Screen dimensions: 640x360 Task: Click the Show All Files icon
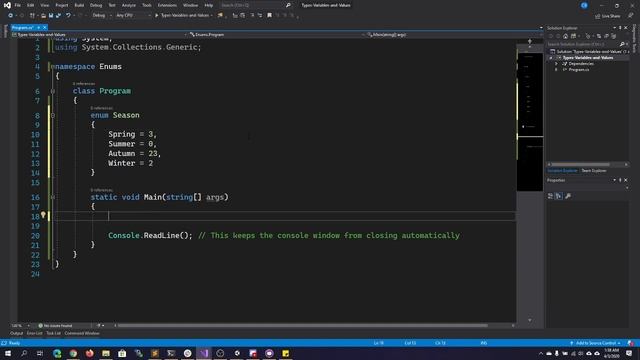(x=613, y=36)
